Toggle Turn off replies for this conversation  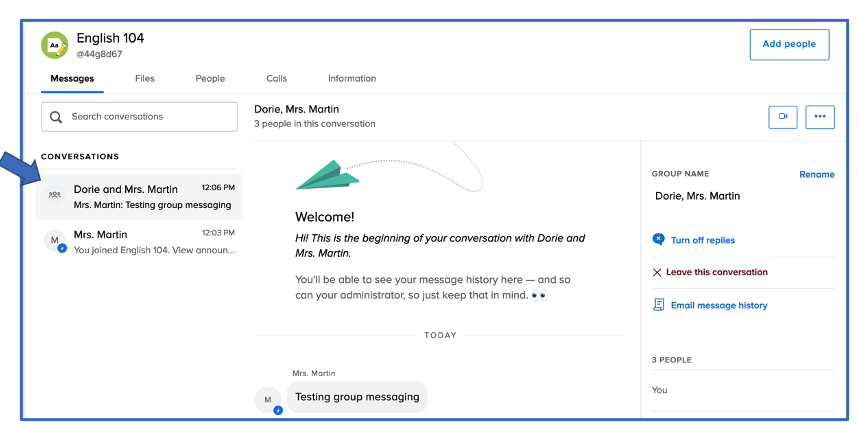tap(702, 240)
